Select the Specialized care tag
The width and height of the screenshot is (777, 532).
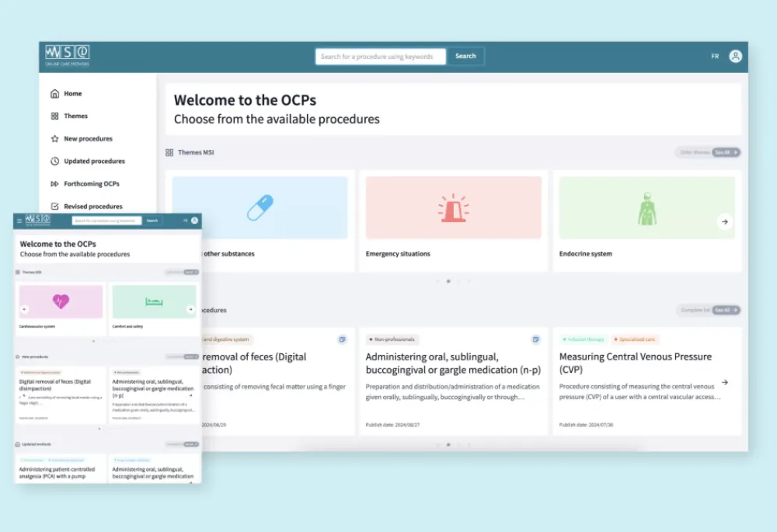coord(635,339)
